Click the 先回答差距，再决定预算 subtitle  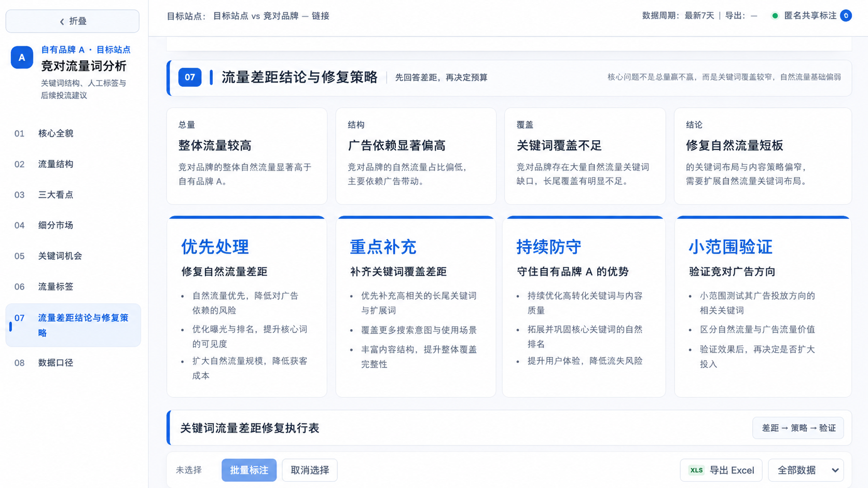click(441, 77)
